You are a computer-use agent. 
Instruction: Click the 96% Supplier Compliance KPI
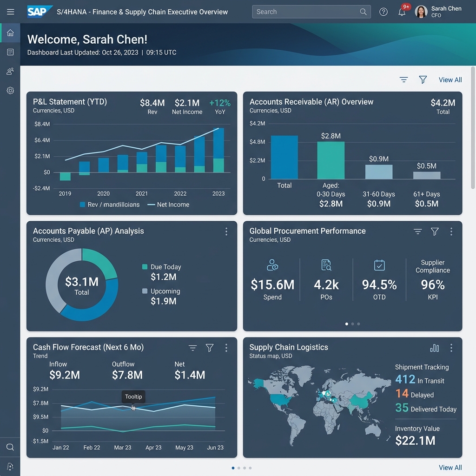coord(433,285)
